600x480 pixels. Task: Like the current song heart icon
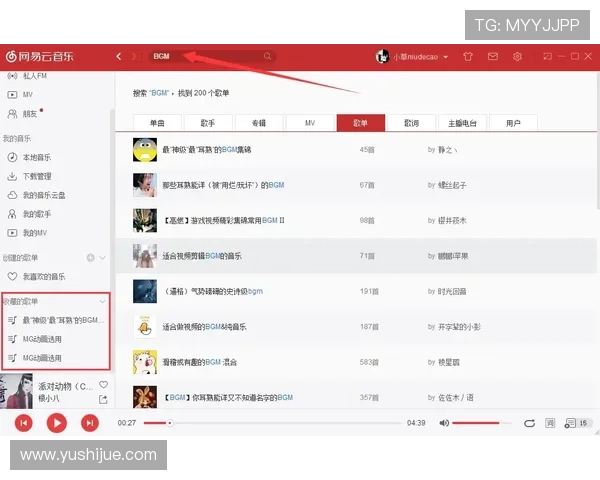click(x=103, y=384)
